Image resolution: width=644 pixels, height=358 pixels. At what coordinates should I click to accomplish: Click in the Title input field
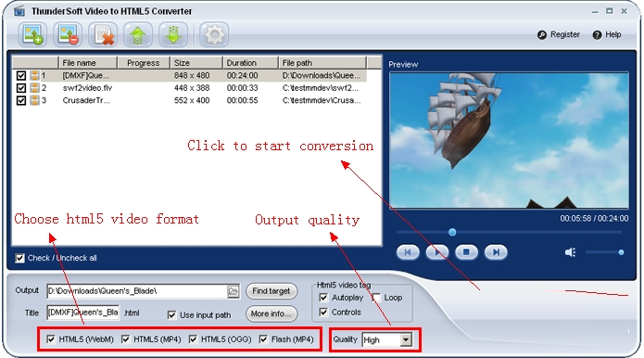click(x=83, y=313)
